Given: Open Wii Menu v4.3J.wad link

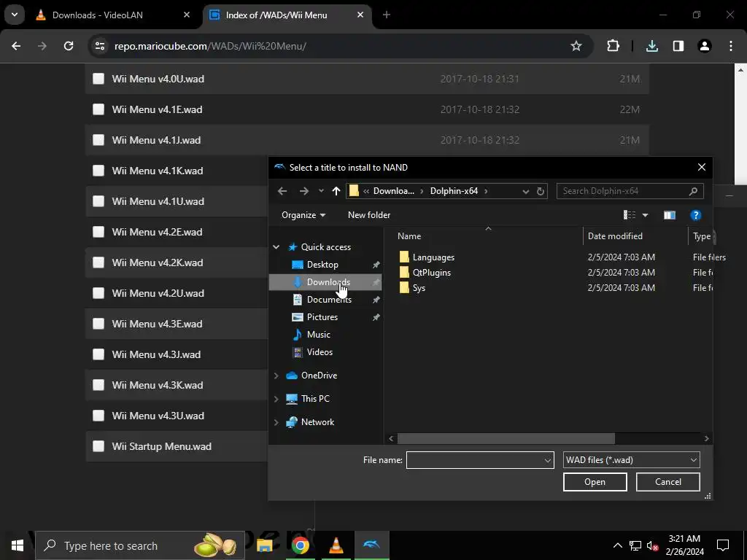Looking at the screenshot, I should coord(156,354).
